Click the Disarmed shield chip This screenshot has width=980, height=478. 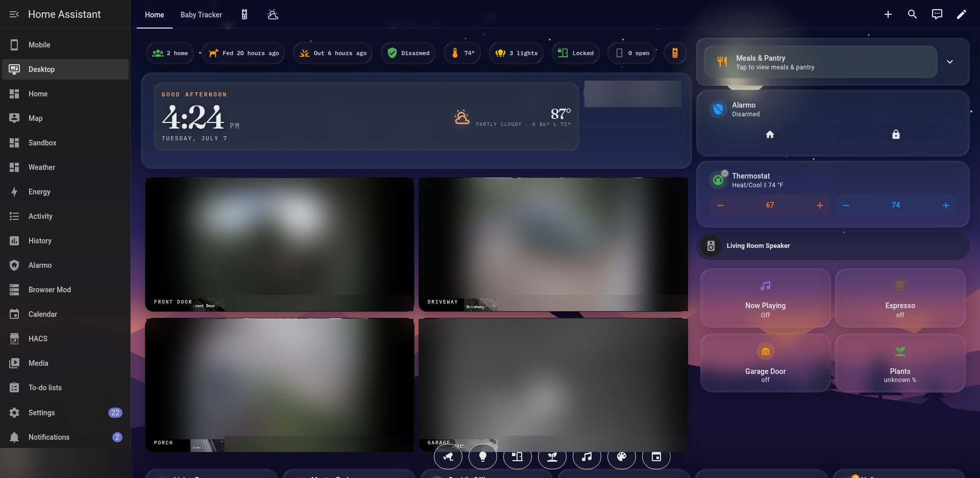click(408, 53)
